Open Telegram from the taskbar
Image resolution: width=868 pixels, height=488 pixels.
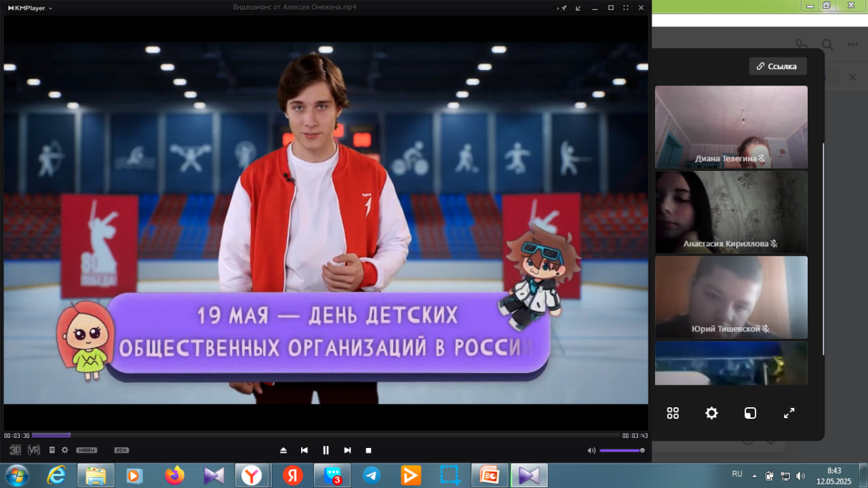pos(372,475)
